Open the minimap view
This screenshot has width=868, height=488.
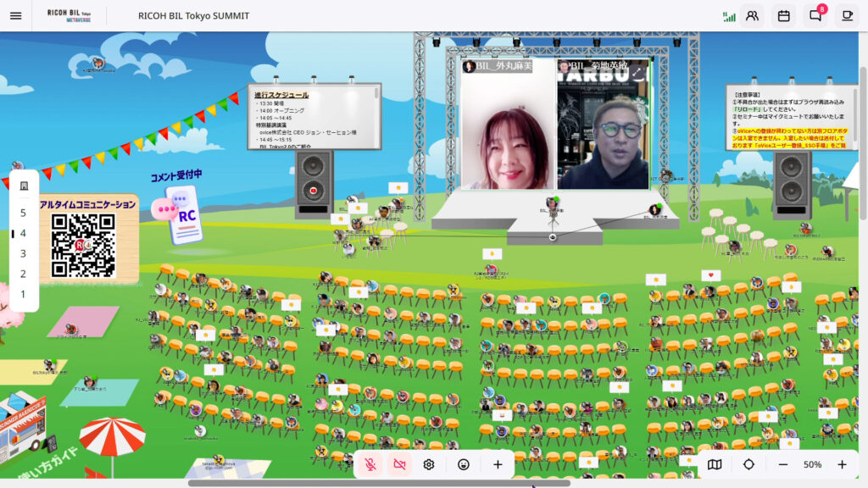pos(715,465)
